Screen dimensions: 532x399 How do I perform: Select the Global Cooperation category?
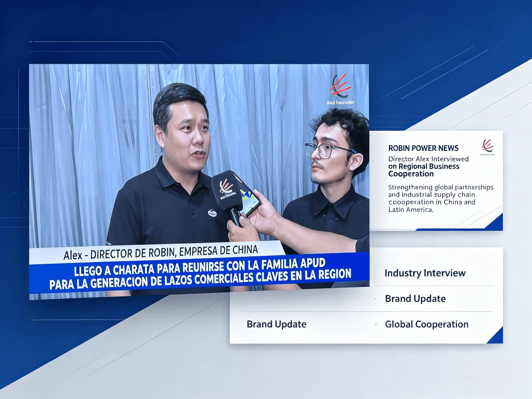(427, 324)
